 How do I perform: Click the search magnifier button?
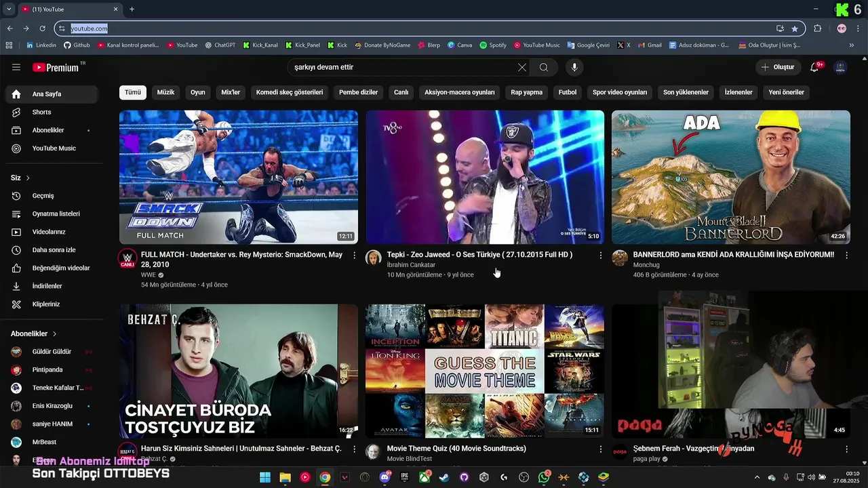click(544, 67)
